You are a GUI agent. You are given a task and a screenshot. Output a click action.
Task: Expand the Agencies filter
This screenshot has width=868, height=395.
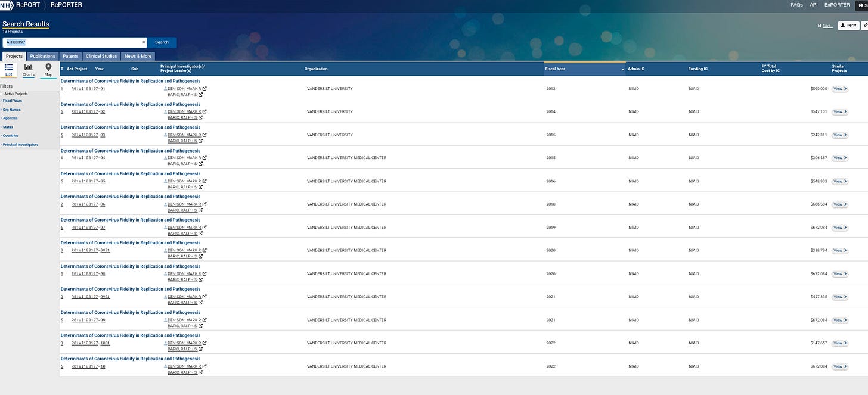point(8,118)
